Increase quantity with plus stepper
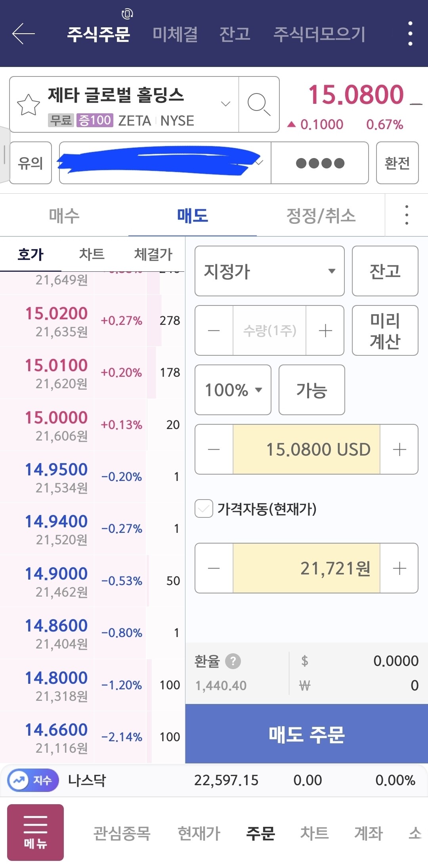 pyautogui.click(x=325, y=330)
